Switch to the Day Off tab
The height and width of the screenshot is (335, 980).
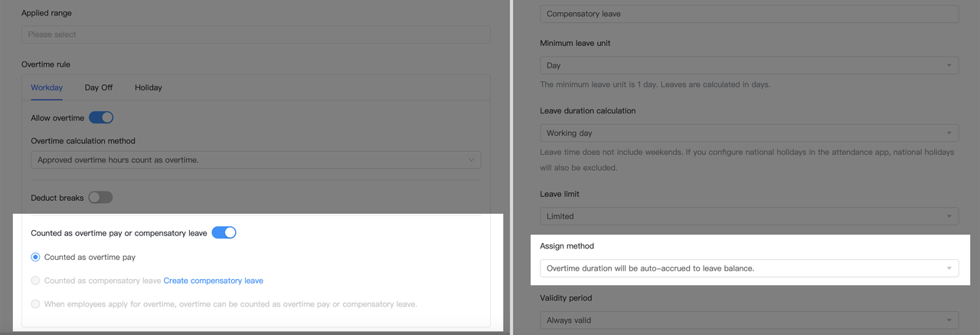tap(99, 87)
